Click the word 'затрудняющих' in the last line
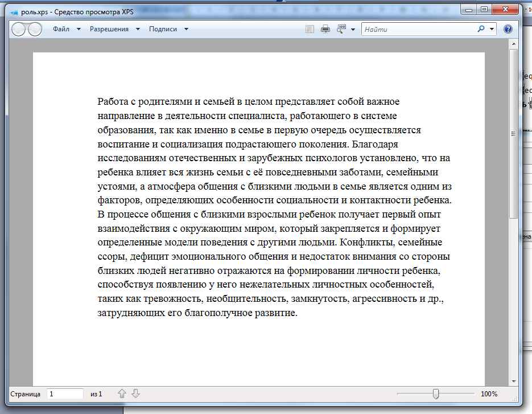532x414 pixels. coord(131,313)
